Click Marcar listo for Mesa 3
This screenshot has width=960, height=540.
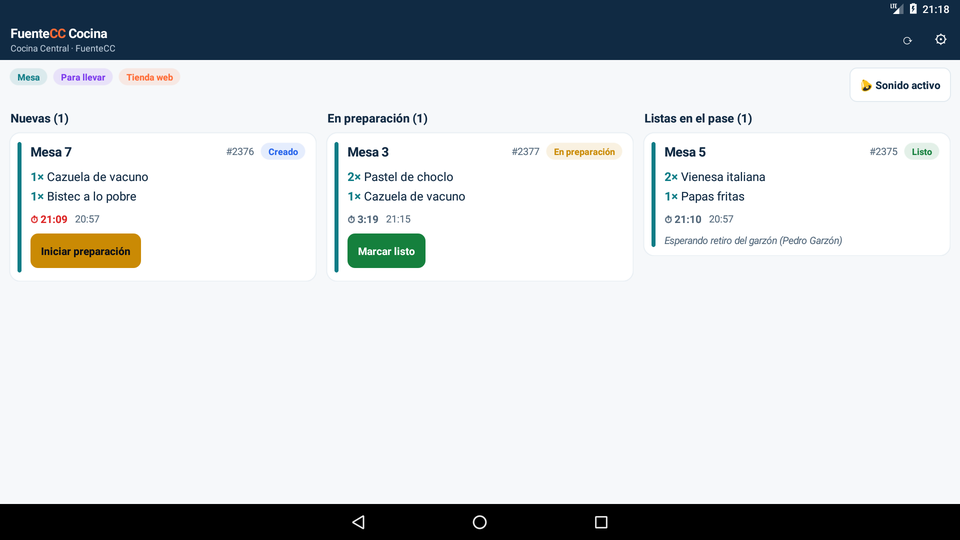coord(386,251)
